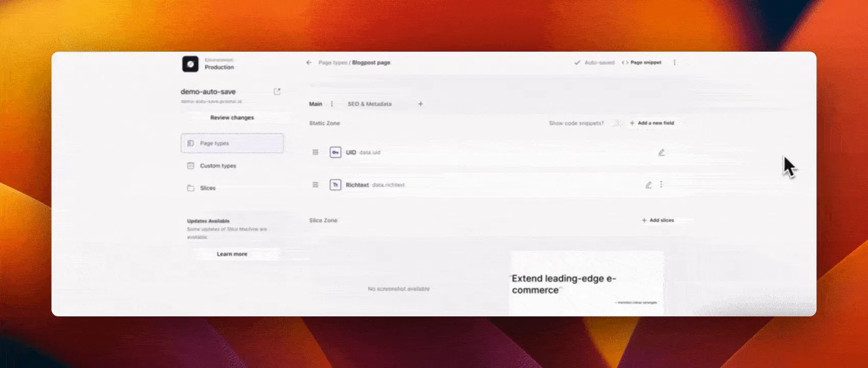Select the Extend leading-edge e-commerce slice thumbnail
The width and height of the screenshot is (868, 368).
pyautogui.click(x=587, y=283)
